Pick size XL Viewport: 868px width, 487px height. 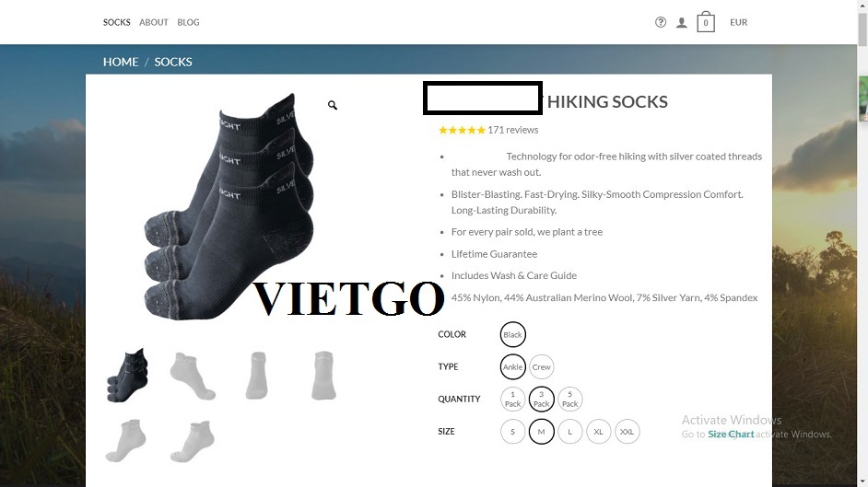pyautogui.click(x=598, y=432)
